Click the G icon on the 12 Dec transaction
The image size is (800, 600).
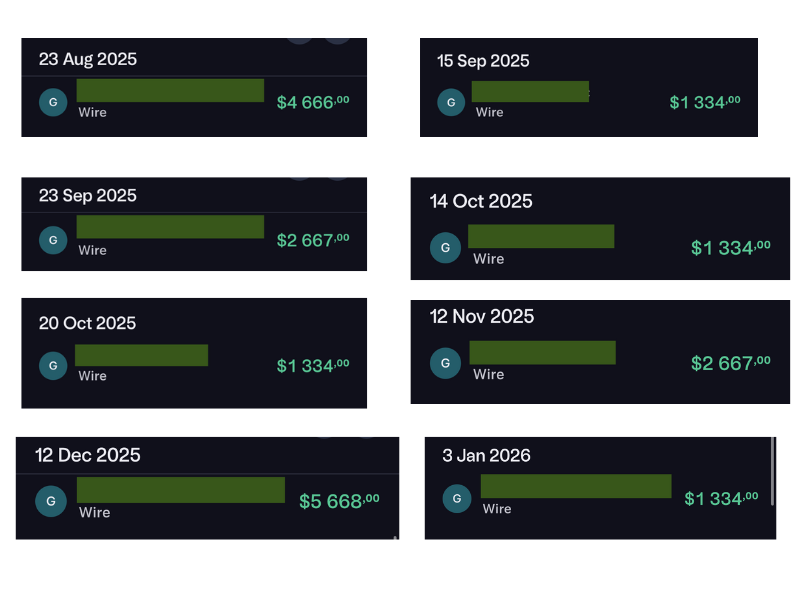pos(51,501)
